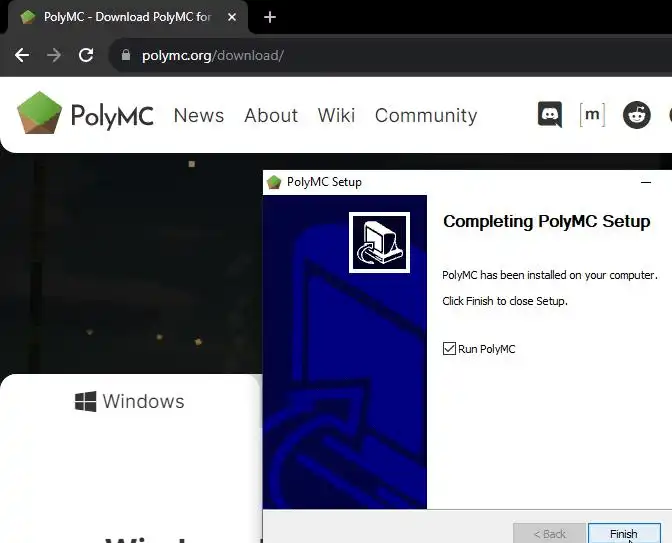Click text "PolyMC has been installed on your computer."

click(x=549, y=275)
